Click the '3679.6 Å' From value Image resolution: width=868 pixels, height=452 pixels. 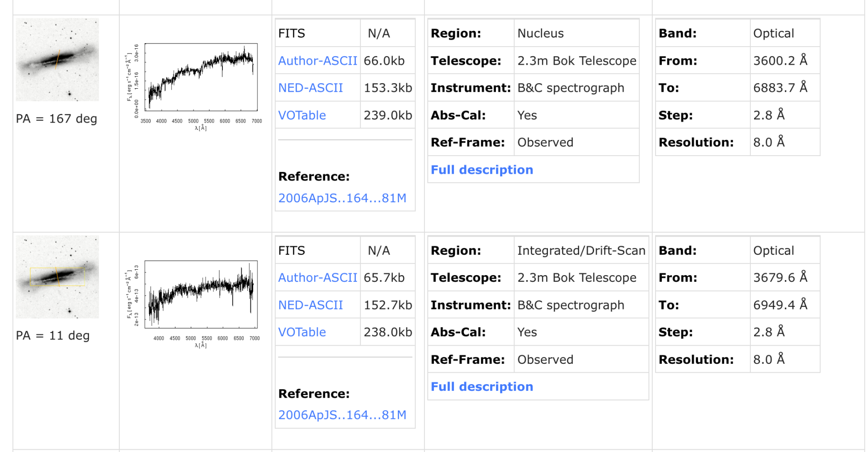click(780, 277)
